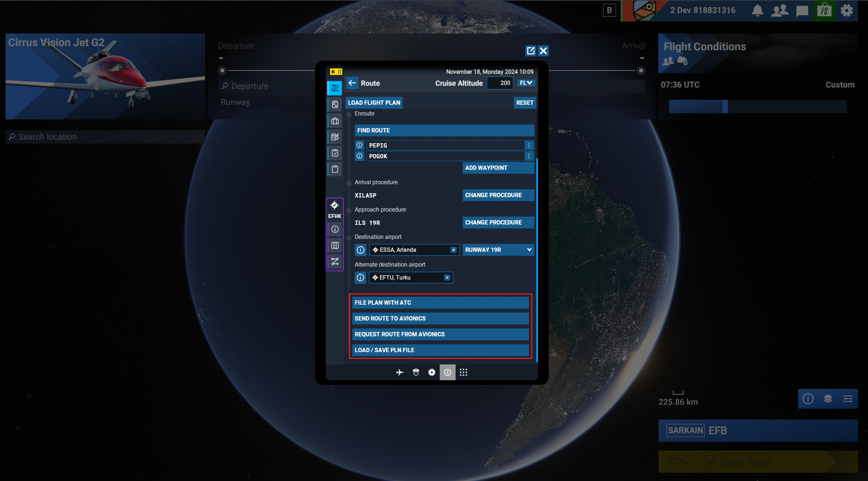Click the fuel pump sidebar icon

(x=335, y=137)
